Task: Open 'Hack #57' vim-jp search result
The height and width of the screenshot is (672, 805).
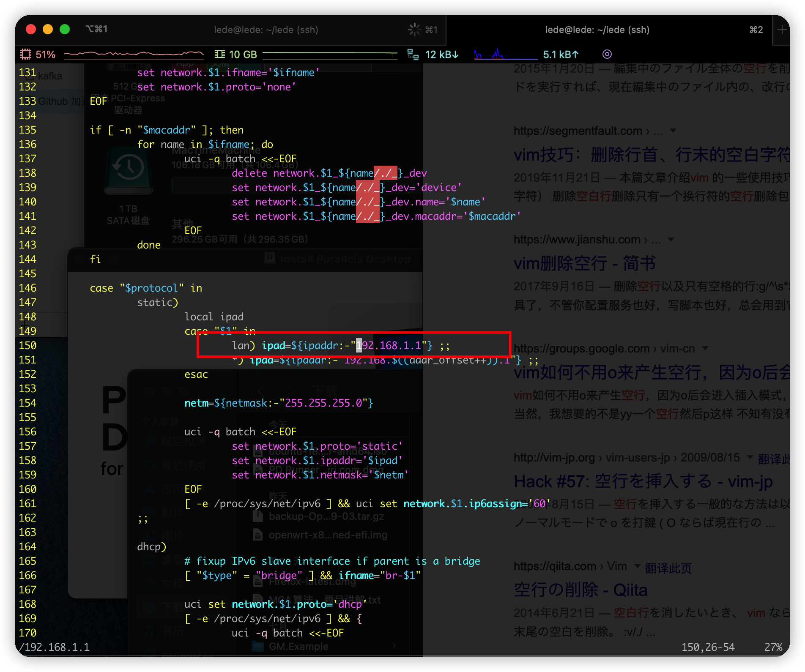Action: tap(643, 481)
